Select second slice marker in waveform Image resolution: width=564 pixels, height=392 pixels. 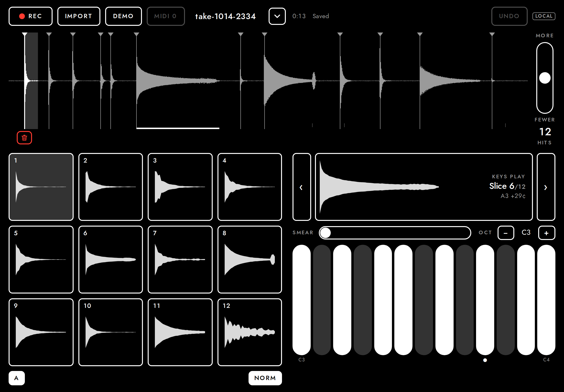pyautogui.click(x=49, y=34)
